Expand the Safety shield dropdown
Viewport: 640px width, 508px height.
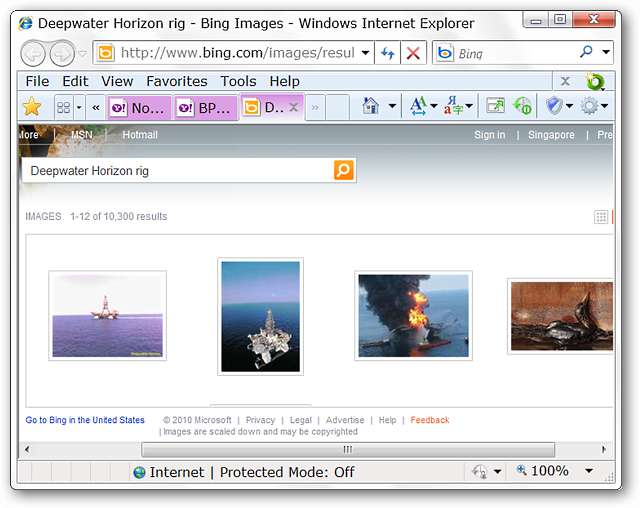pos(569,106)
